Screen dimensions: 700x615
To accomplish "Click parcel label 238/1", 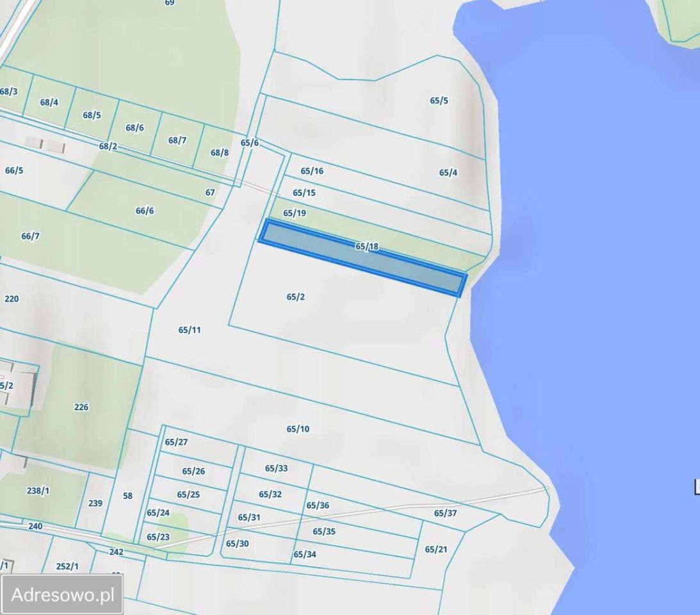I will coord(38,491).
